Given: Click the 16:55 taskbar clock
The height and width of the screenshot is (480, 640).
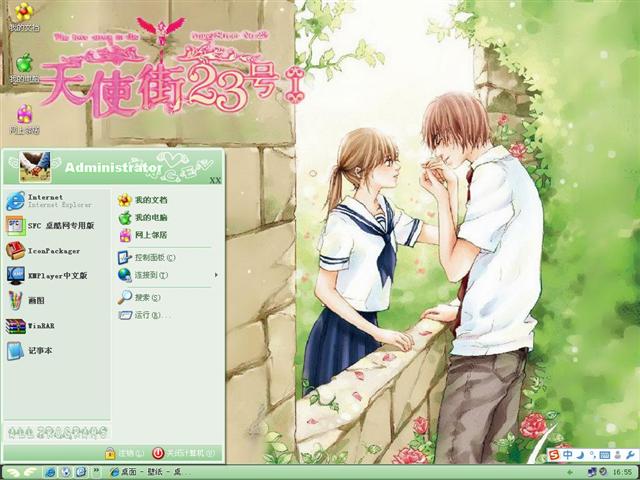Looking at the screenshot, I should click(x=622, y=472).
